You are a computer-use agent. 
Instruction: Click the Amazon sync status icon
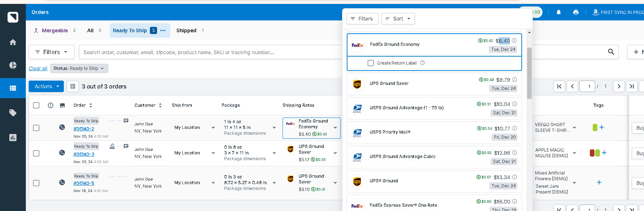click(x=596, y=12)
